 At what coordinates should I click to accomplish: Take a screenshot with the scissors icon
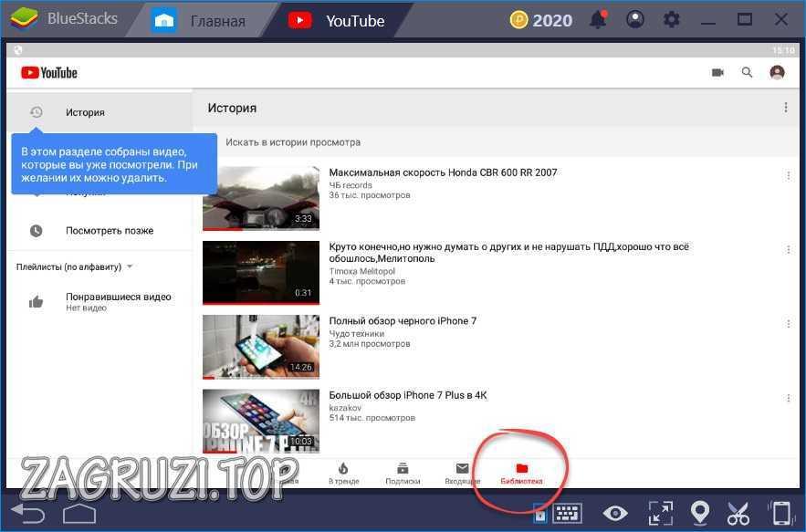pos(738,513)
